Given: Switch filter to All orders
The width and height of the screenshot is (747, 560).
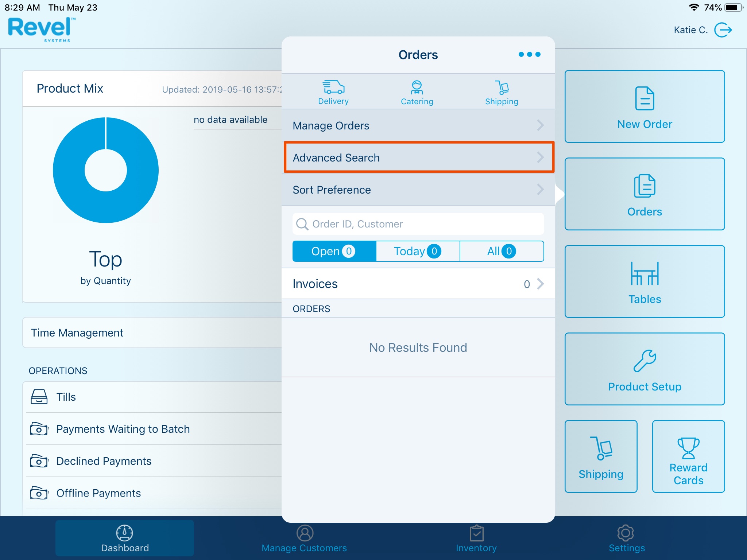Looking at the screenshot, I should (x=502, y=251).
